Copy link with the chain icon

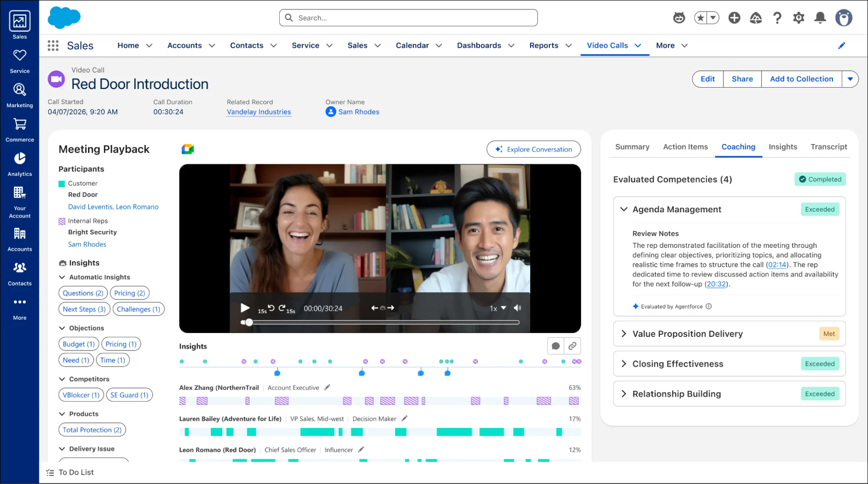click(572, 346)
